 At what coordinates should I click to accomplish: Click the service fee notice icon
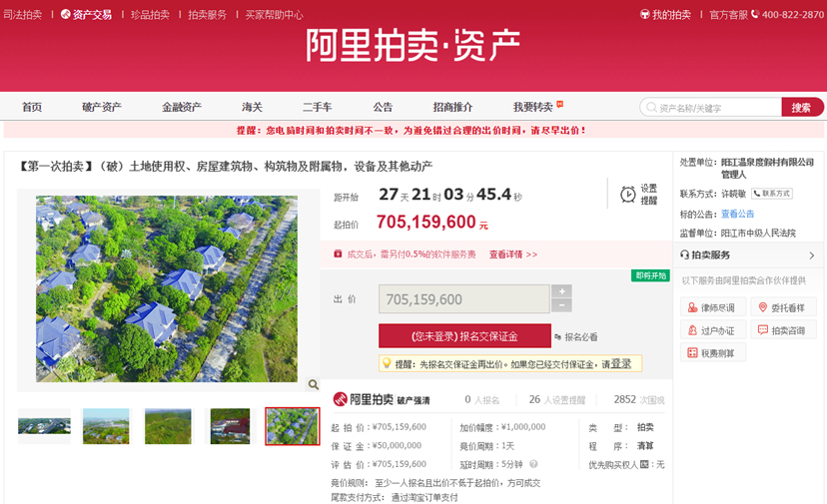point(338,254)
